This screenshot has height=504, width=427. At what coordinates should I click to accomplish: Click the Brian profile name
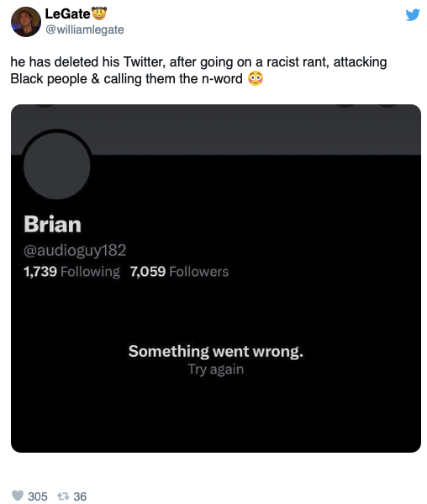pos(52,224)
